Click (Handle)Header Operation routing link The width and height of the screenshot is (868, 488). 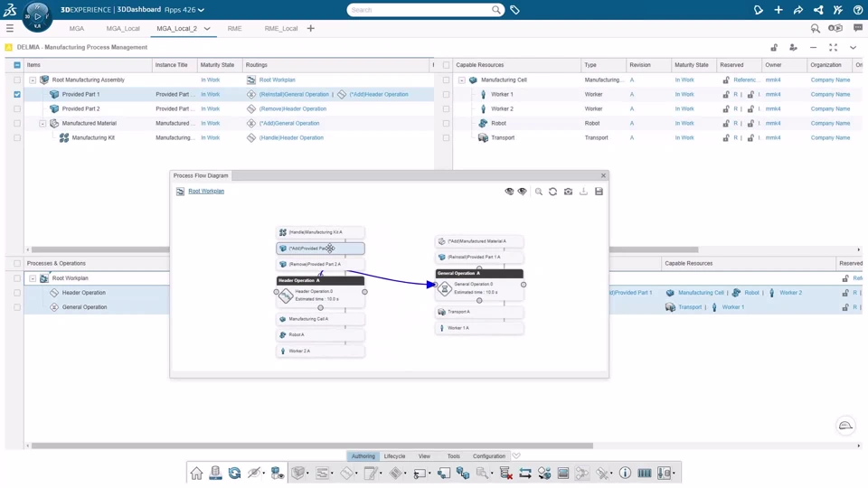click(x=291, y=137)
